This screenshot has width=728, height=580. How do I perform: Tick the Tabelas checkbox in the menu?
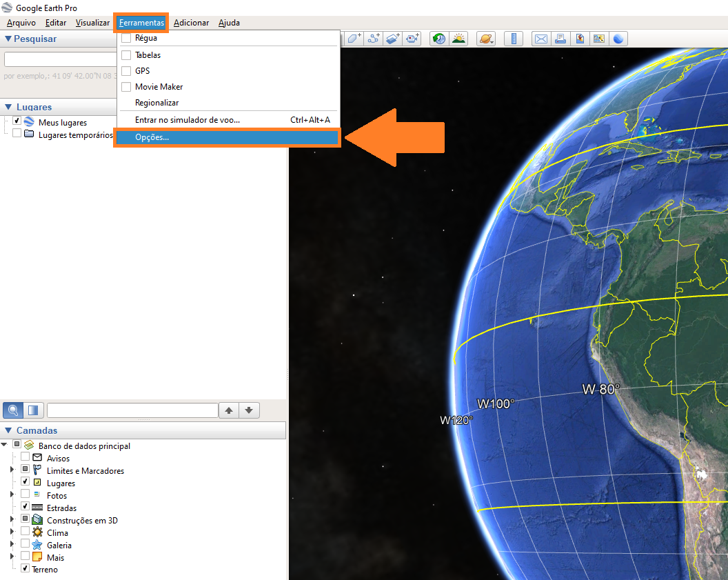[126, 55]
